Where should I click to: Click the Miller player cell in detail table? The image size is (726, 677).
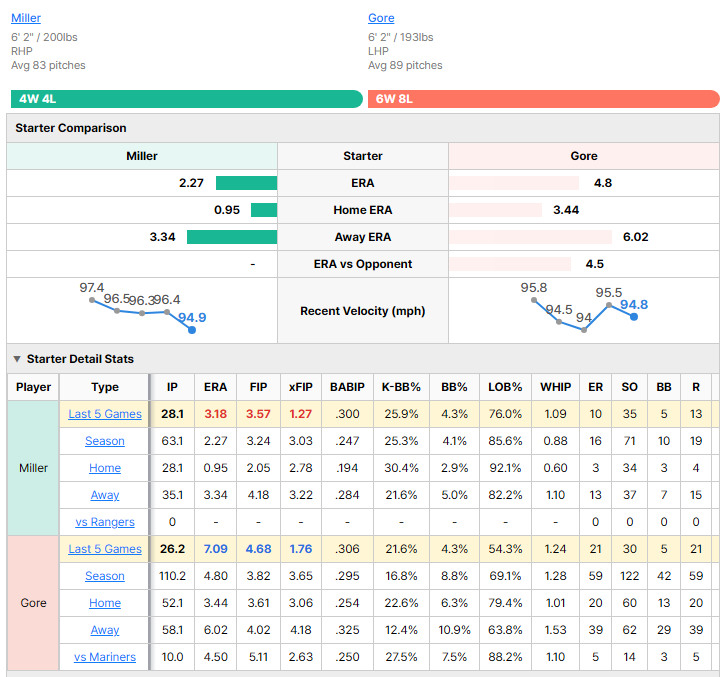click(x=33, y=468)
